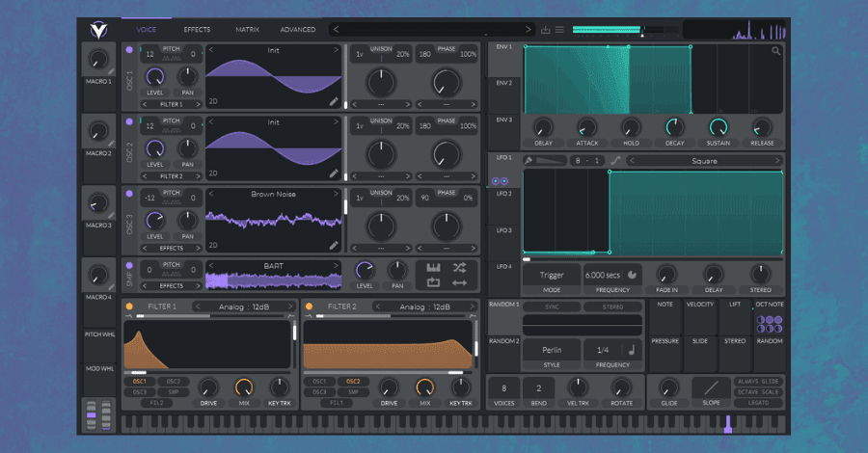Screen dimensions: 868x453
Task: Click the highlighted purple key on keyboard
Action: (x=728, y=424)
